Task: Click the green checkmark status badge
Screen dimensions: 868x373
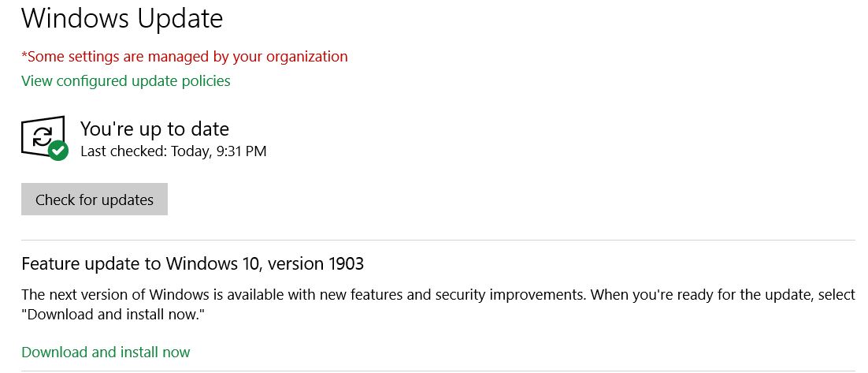Action: pyautogui.click(x=58, y=150)
